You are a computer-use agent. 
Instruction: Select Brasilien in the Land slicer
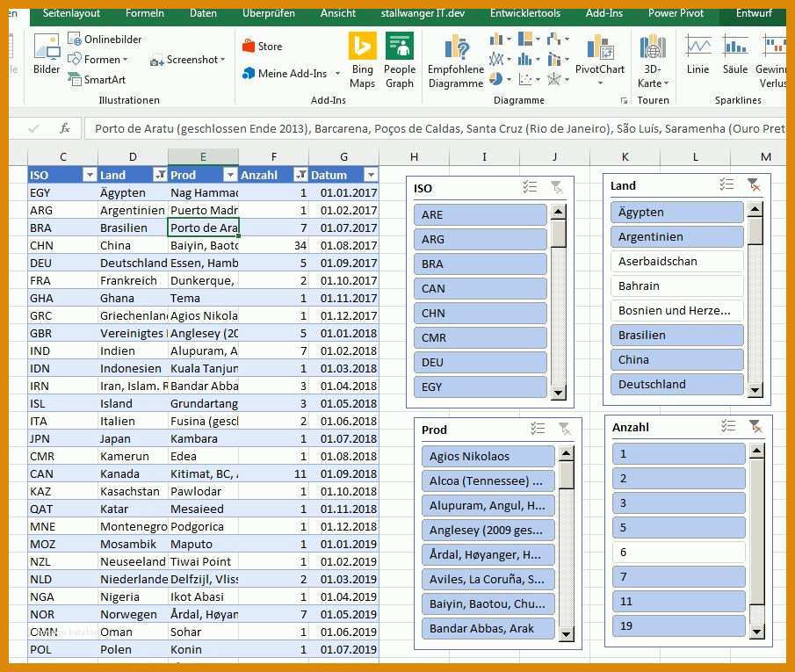coord(677,336)
